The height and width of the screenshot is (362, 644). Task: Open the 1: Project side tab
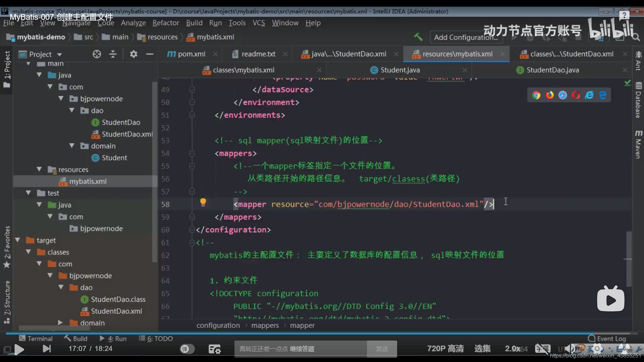7,69
